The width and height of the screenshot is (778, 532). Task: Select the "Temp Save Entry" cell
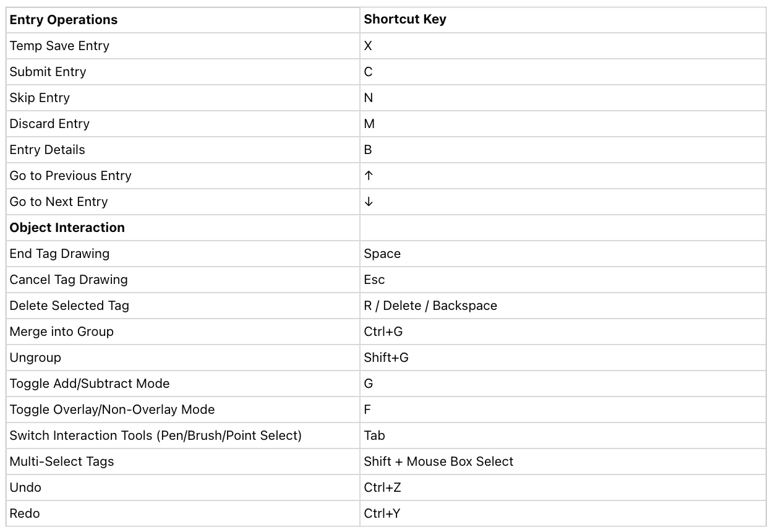[59, 46]
